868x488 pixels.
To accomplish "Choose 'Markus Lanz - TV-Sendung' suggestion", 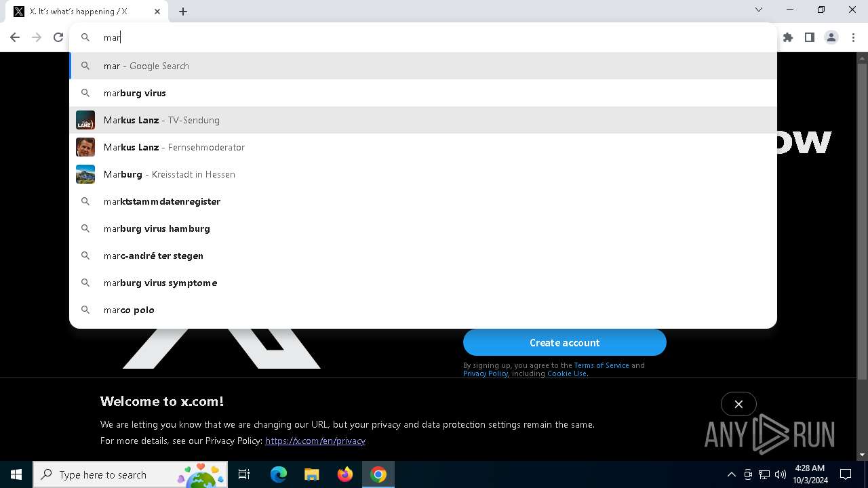I will pos(423,120).
